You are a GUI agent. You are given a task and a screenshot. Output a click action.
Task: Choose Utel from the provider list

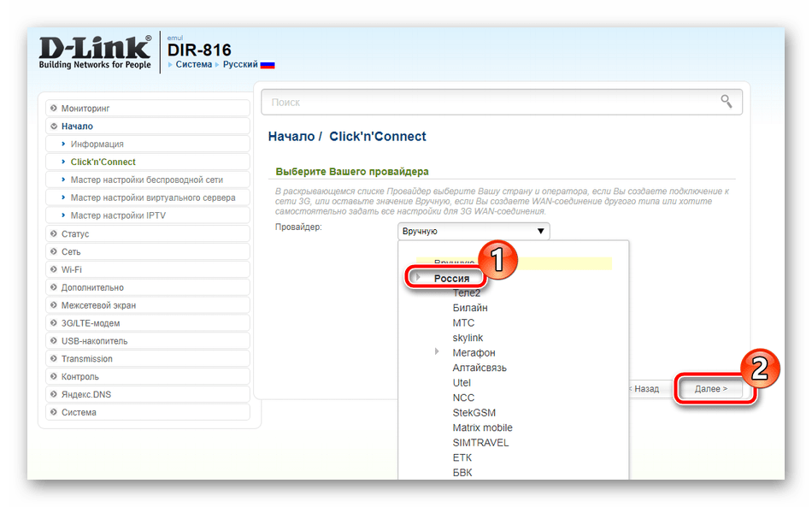[462, 383]
